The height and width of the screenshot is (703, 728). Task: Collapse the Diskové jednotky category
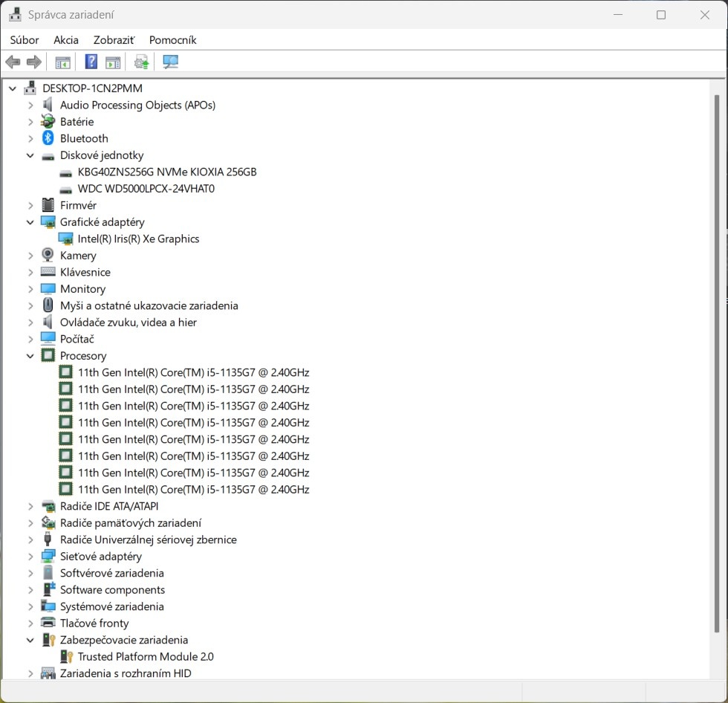coord(30,155)
